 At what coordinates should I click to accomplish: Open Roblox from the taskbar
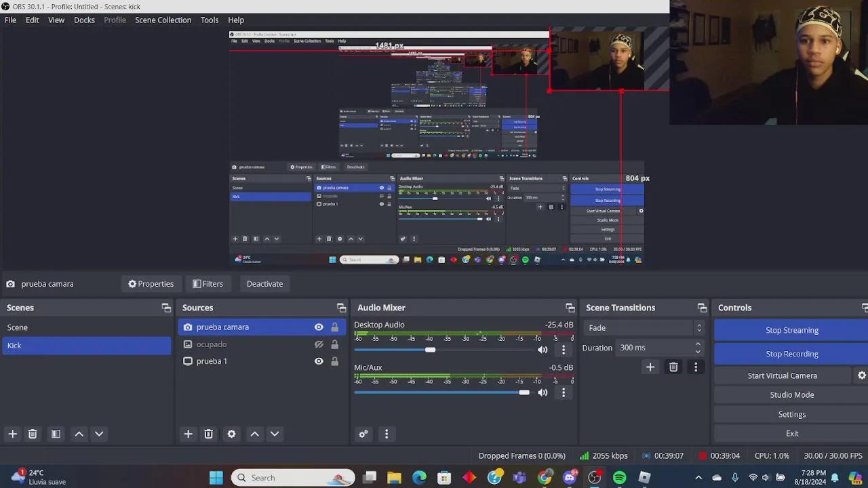[x=644, y=478]
